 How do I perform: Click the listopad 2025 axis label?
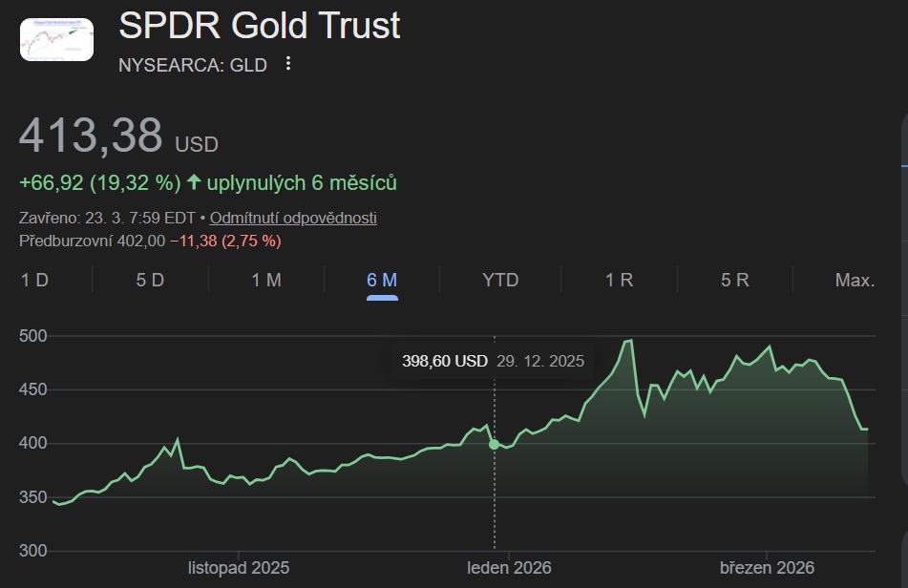click(x=239, y=567)
